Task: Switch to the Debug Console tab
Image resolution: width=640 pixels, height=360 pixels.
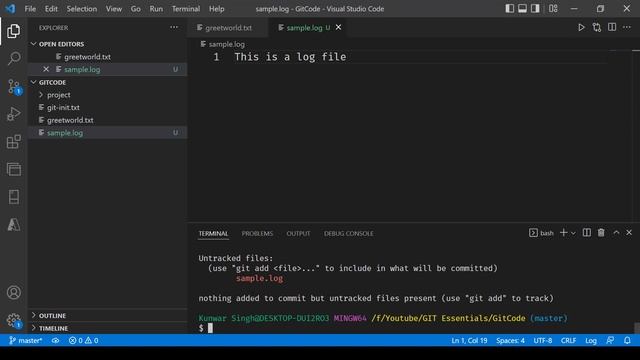Action: pyautogui.click(x=349, y=233)
